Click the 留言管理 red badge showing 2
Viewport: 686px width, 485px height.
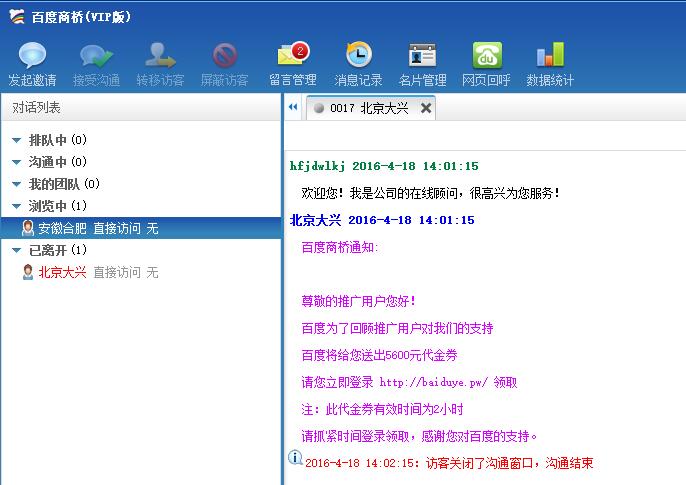pos(300,51)
